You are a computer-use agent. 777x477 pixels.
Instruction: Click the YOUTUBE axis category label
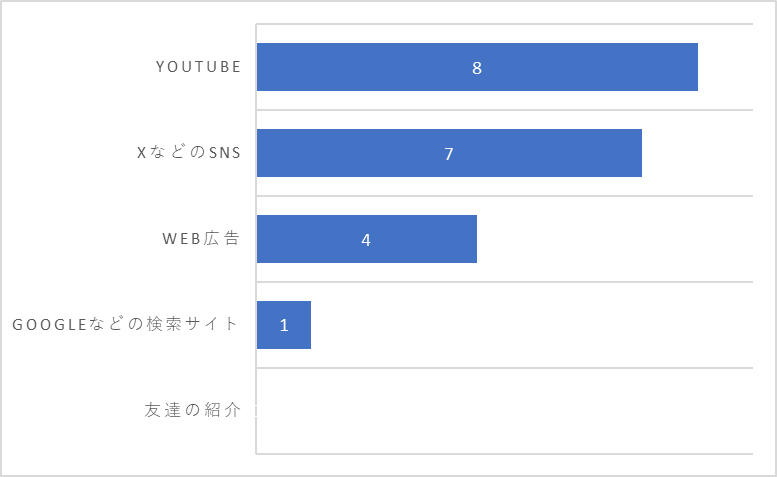pos(199,67)
